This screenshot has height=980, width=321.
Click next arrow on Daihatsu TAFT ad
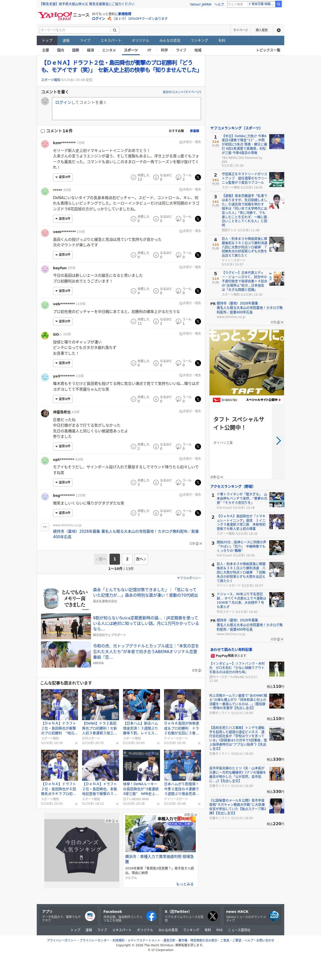278,441
